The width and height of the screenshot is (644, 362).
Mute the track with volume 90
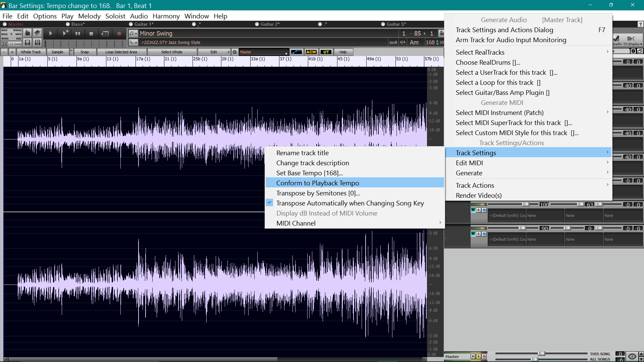point(473,234)
